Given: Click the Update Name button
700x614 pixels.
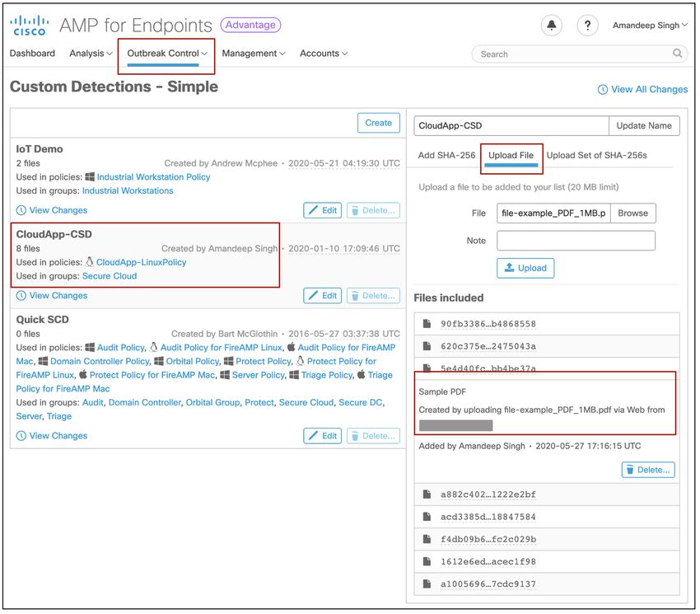Looking at the screenshot, I should (644, 125).
